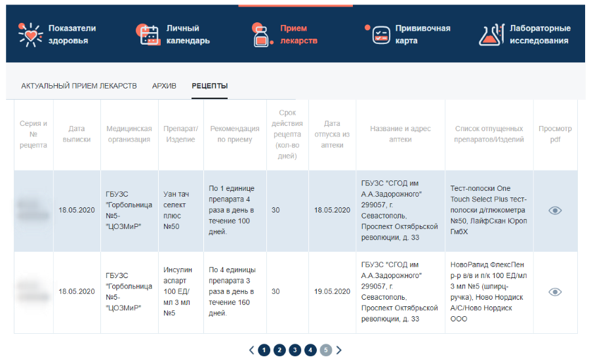Viewport: 591px width, 364px height.
Task: Click the laboratory flask icon
Action: (x=492, y=35)
